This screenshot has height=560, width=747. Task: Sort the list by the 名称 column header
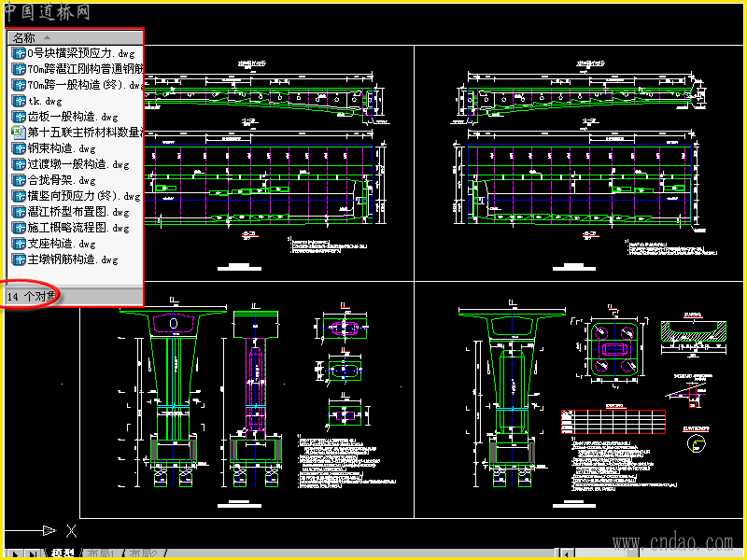[75, 37]
